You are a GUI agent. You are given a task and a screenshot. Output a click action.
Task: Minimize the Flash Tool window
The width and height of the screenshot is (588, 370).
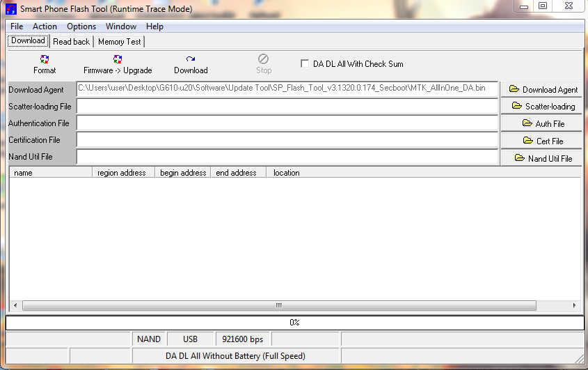[x=524, y=6]
